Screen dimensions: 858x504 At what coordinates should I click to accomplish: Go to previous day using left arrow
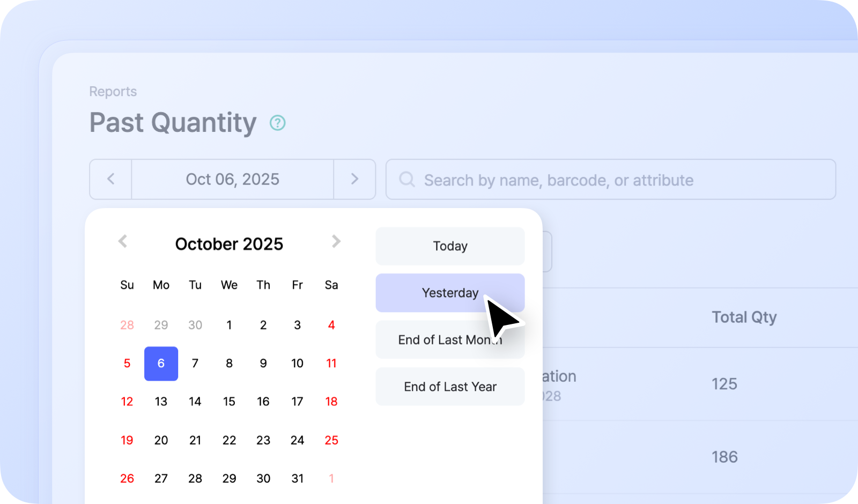coord(111,179)
